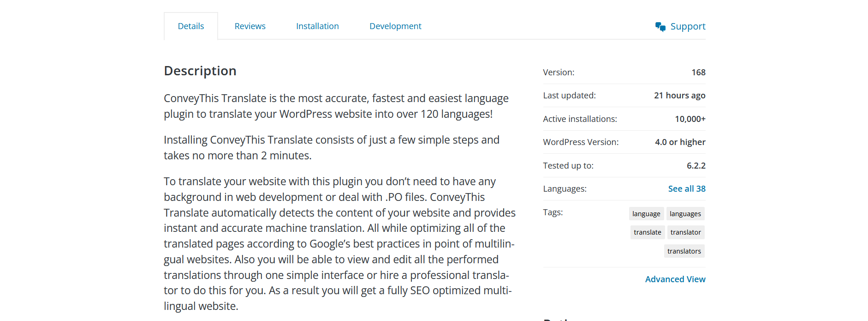Click the 'Last updated:' label

point(569,96)
